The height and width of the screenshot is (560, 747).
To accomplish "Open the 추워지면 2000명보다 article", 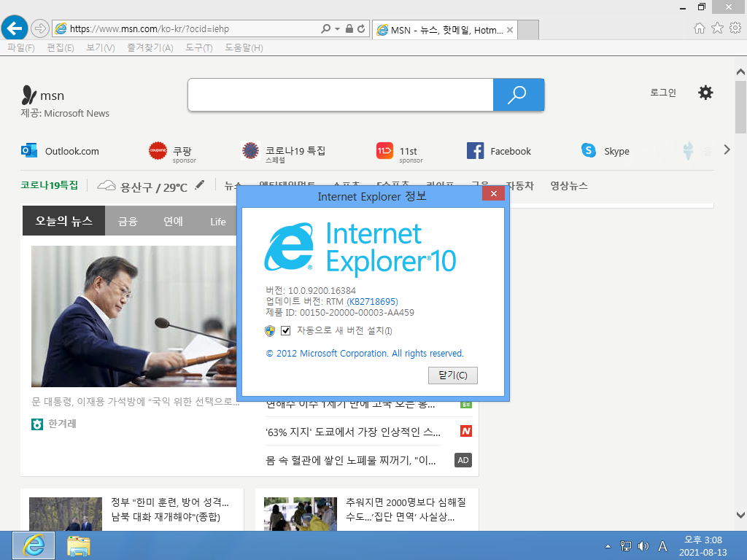I will [406, 509].
